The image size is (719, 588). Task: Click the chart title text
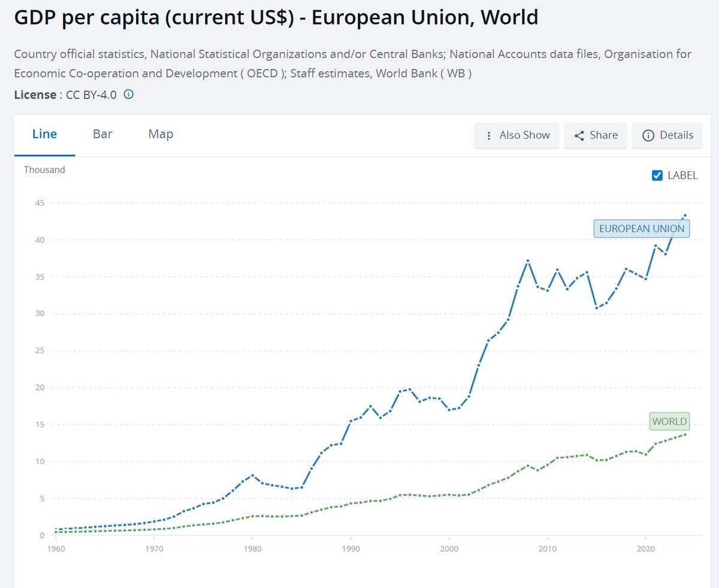pyautogui.click(x=276, y=17)
